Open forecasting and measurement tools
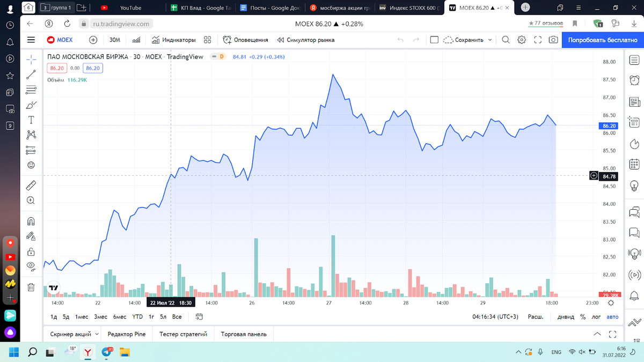Viewport: 644px width, 362px height. pos(31,150)
